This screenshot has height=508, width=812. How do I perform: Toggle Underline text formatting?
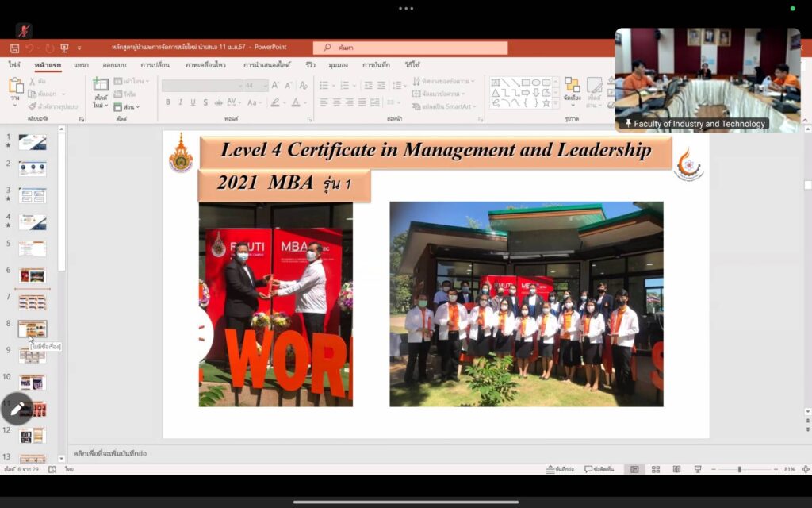click(x=193, y=102)
